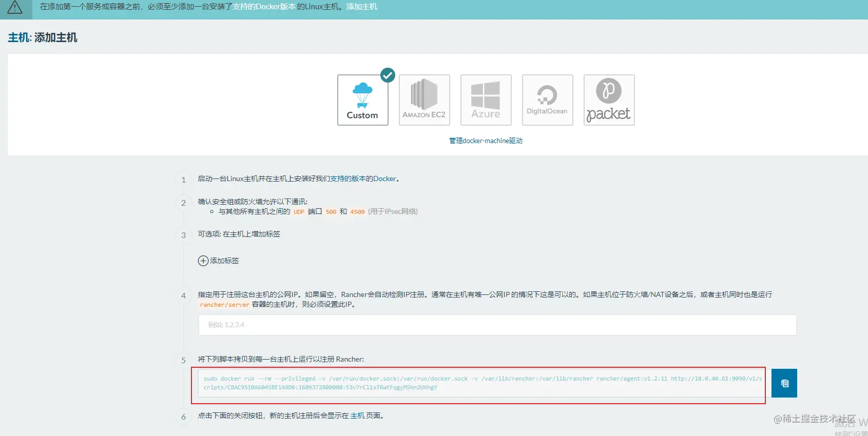This screenshot has width=868, height=436.
Task: Click 添加标签 to add a label
Action: point(224,261)
